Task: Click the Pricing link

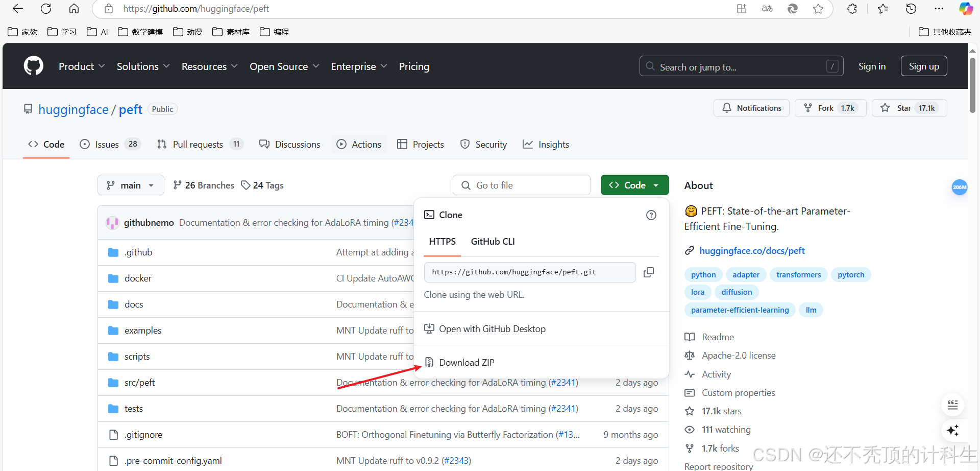Action: [414, 66]
